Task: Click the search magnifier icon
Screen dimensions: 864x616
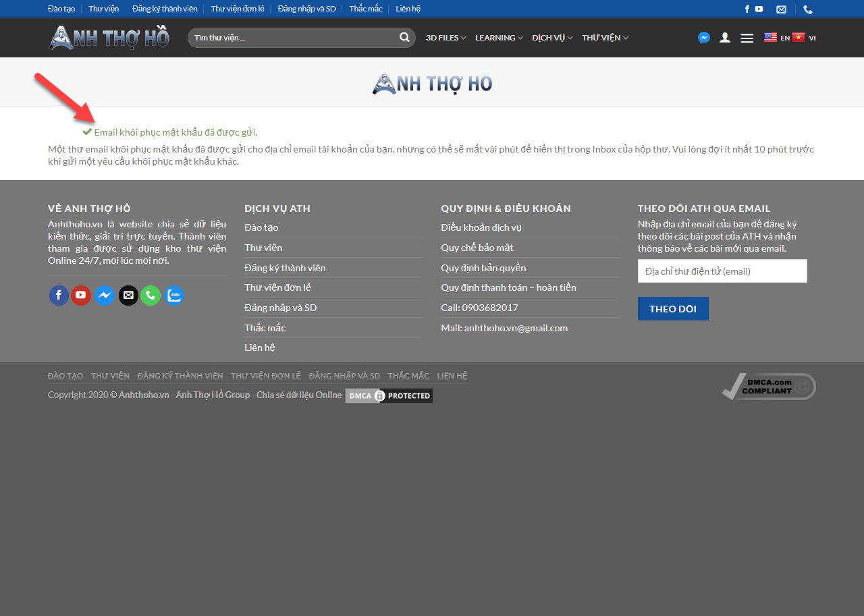Action: click(404, 38)
